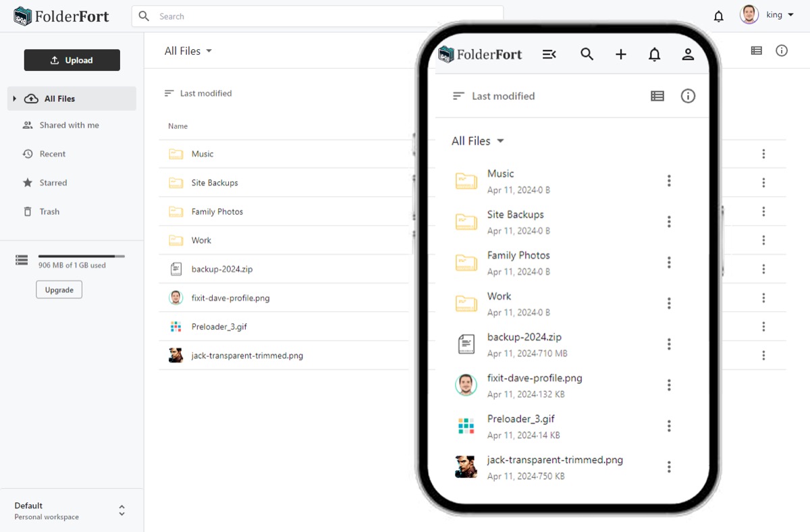The image size is (810, 532).
Task: Click the notification bell in desktop header
Action: click(719, 16)
